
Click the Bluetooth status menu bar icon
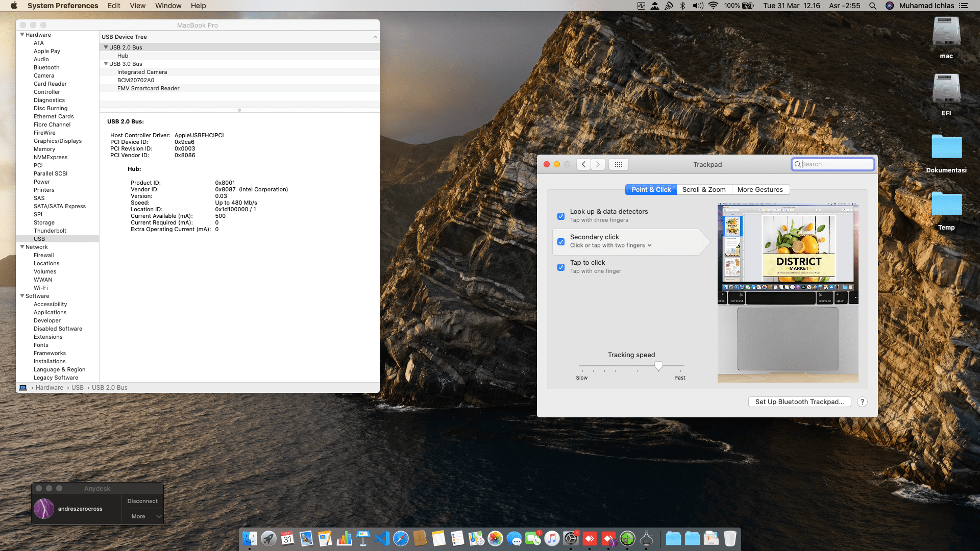coord(683,6)
